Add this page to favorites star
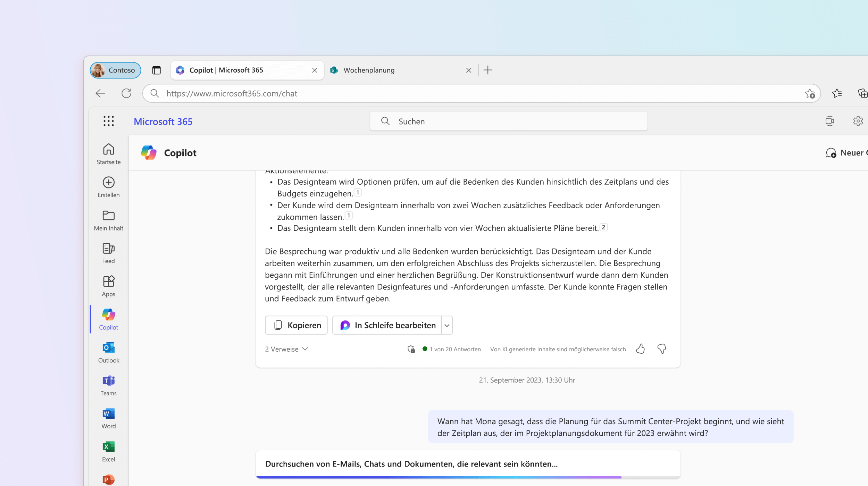 [x=810, y=93]
